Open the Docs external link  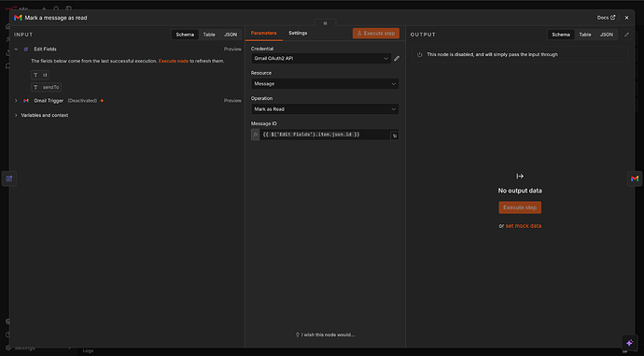pos(606,18)
